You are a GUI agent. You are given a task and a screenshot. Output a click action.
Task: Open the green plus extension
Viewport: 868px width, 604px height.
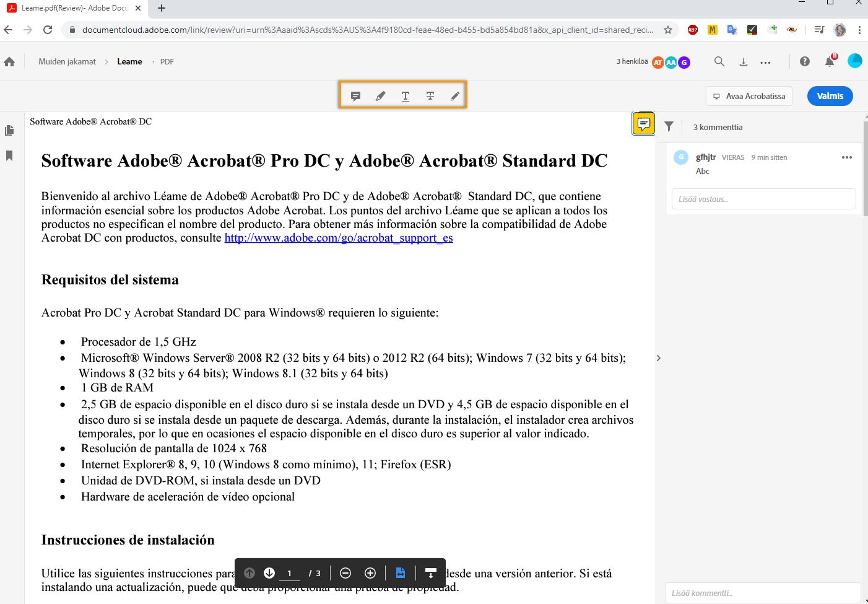pyautogui.click(x=772, y=29)
